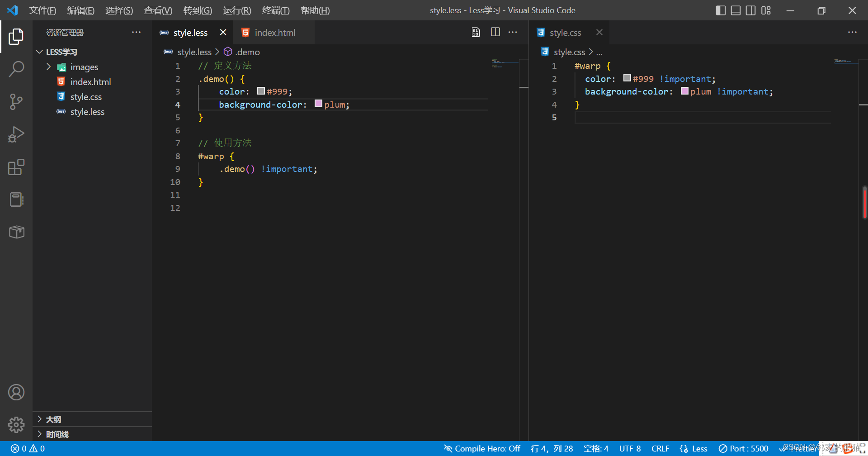This screenshot has width=868, height=456.
Task: Click the plum color swatch in style.css
Action: (684, 91)
